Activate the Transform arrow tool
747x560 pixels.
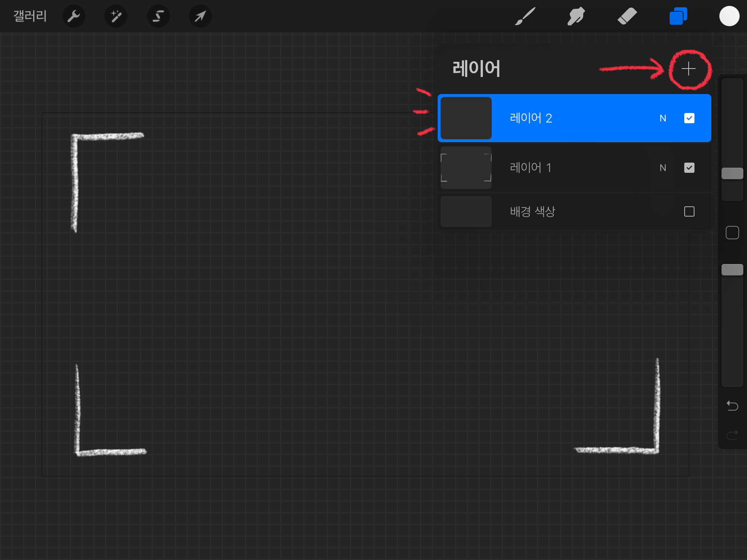coord(200,16)
